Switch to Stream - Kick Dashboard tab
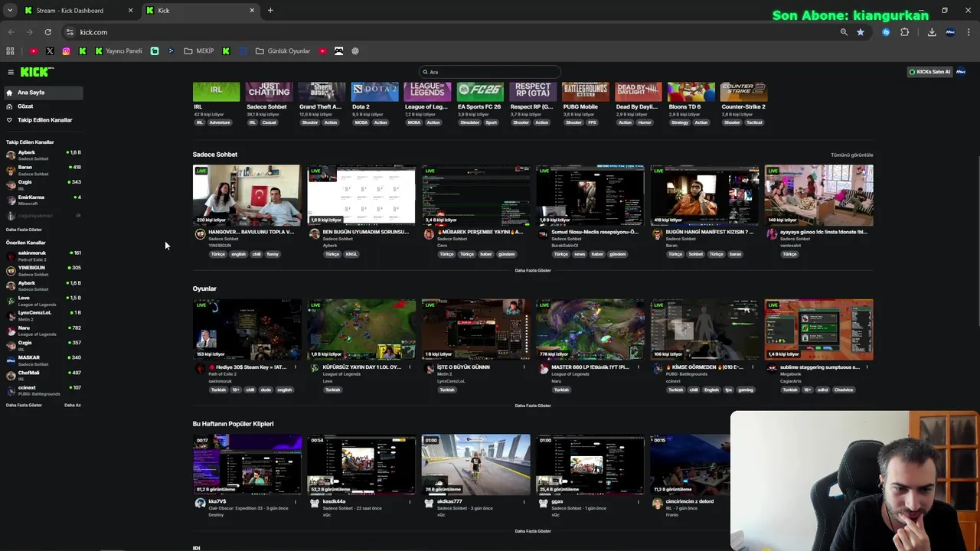Viewport: 980px width, 551px height. coord(78,11)
